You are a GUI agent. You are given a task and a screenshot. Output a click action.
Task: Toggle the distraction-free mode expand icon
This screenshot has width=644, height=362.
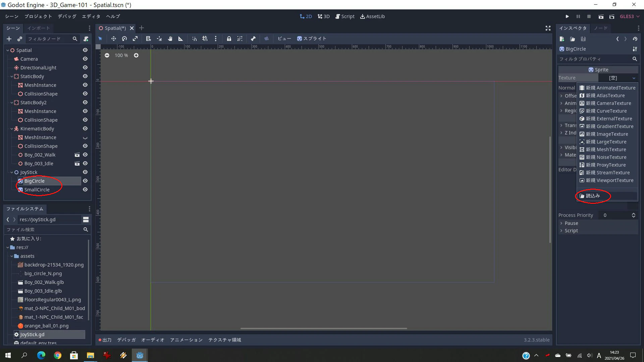(x=548, y=28)
